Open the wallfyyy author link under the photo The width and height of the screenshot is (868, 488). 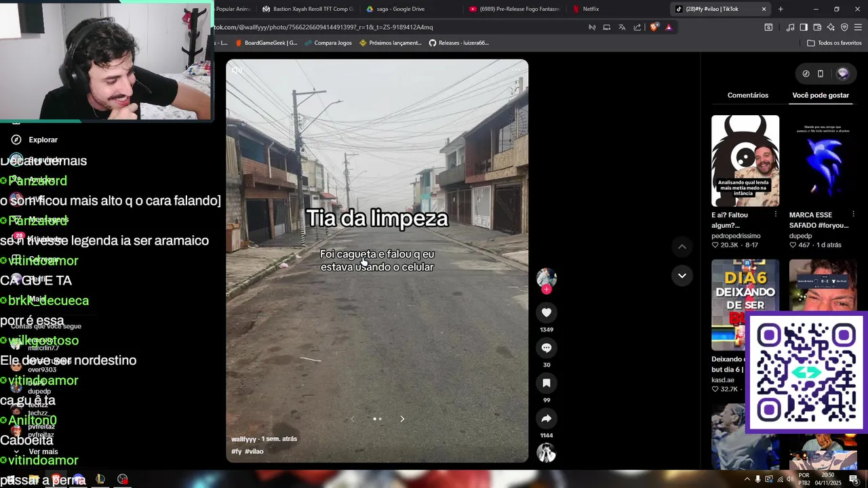pos(244,439)
